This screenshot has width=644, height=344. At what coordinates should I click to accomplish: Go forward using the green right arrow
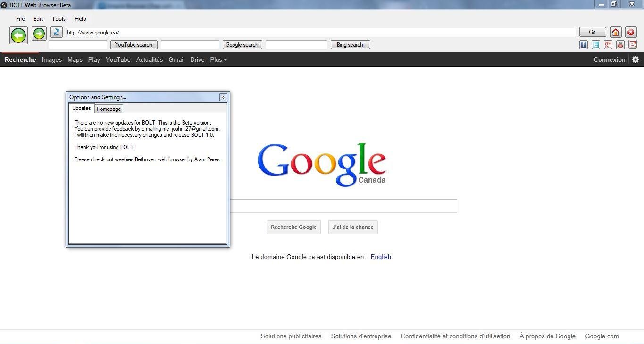point(39,34)
